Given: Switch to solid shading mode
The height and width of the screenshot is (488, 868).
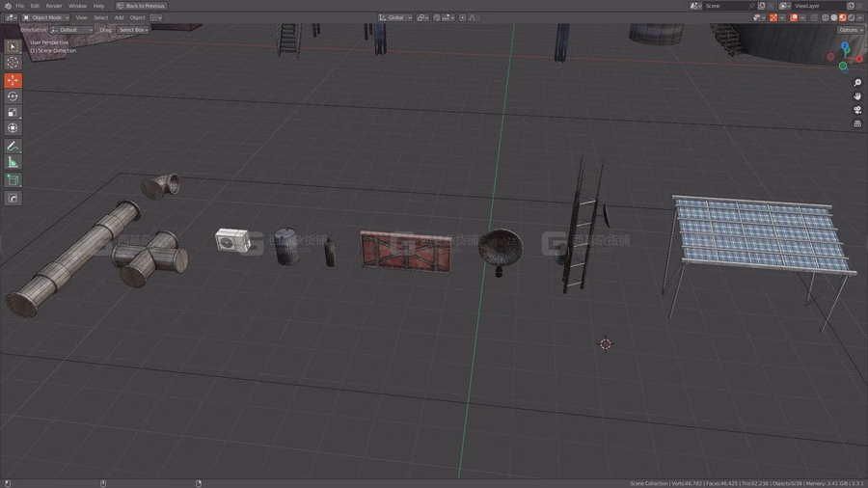Looking at the screenshot, I should [834, 17].
